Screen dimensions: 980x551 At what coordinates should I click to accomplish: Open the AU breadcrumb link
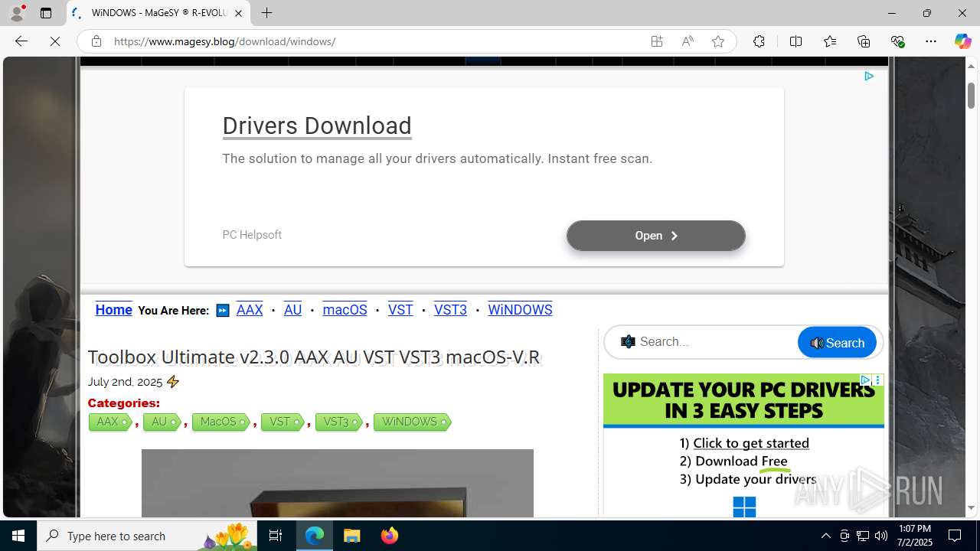(x=292, y=309)
